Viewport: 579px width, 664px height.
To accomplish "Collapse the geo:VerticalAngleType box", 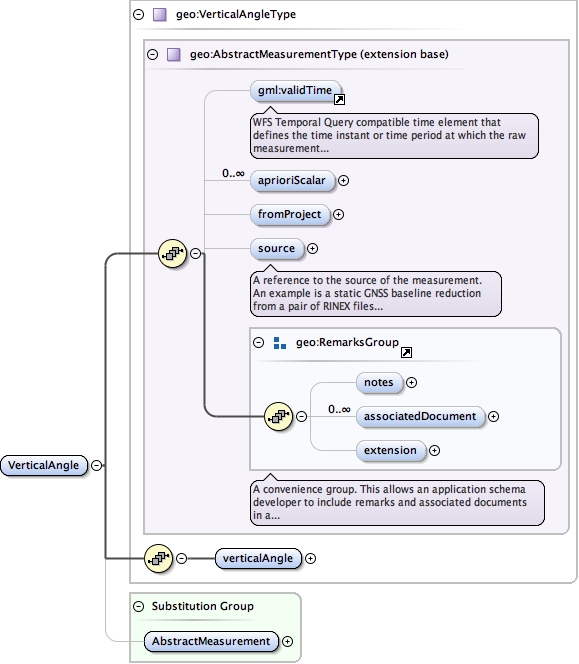I will 139,14.
